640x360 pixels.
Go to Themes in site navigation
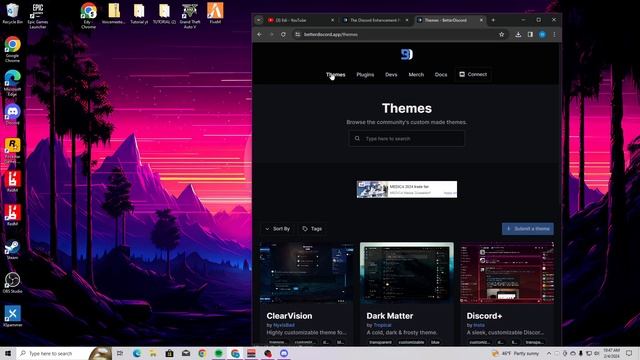(x=336, y=74)
